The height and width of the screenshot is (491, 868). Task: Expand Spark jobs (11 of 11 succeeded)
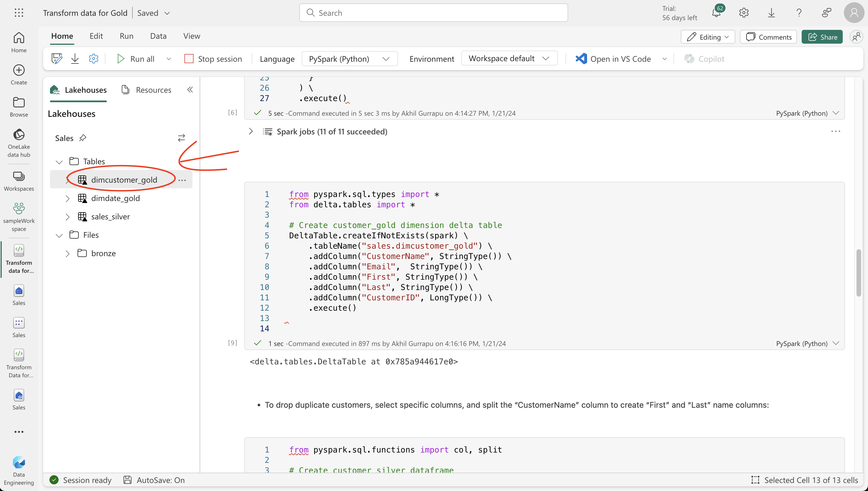(x=251, y=131)
